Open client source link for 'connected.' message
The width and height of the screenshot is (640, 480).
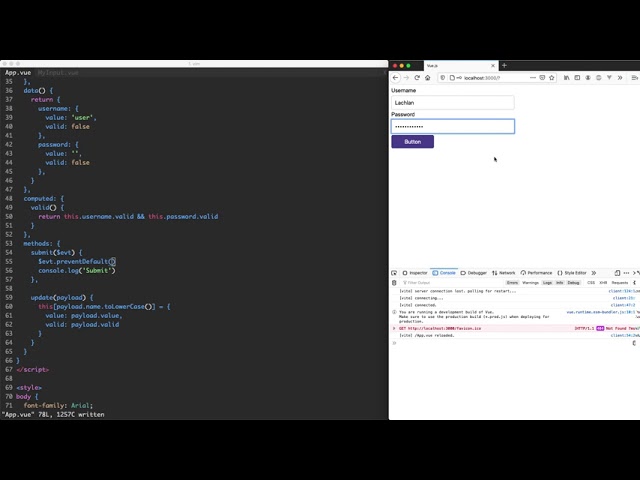(623, 305)
